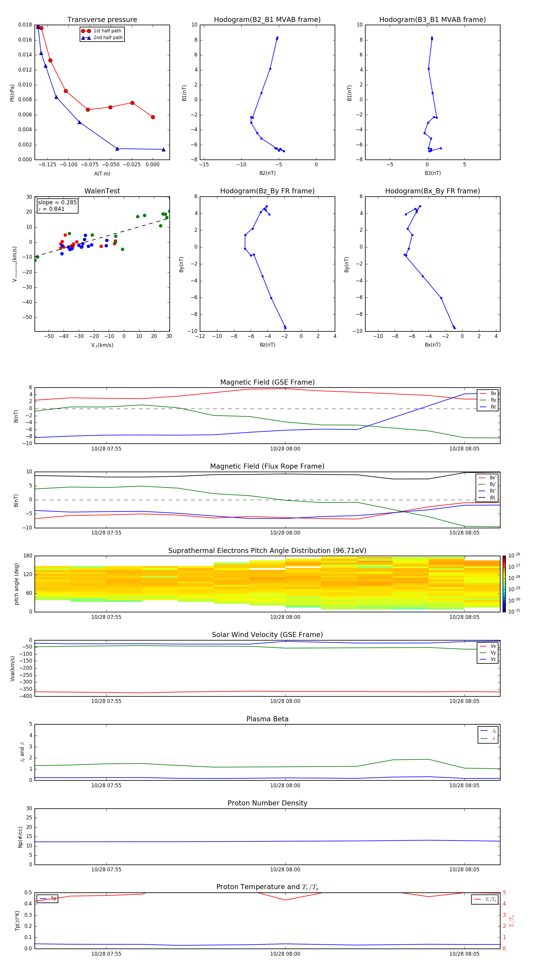
Task: Click the 'Magnetic Field (Flux Rope Frame)' title
Action: point(267,467)
